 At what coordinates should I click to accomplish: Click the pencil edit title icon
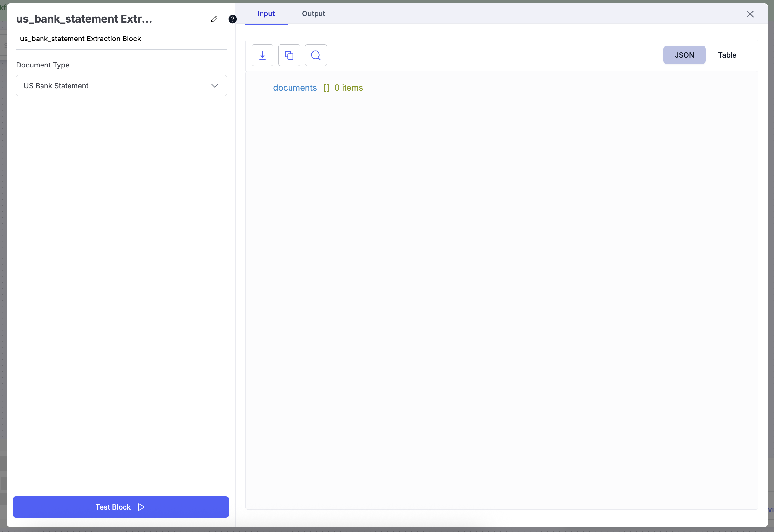tap(214, 19)
